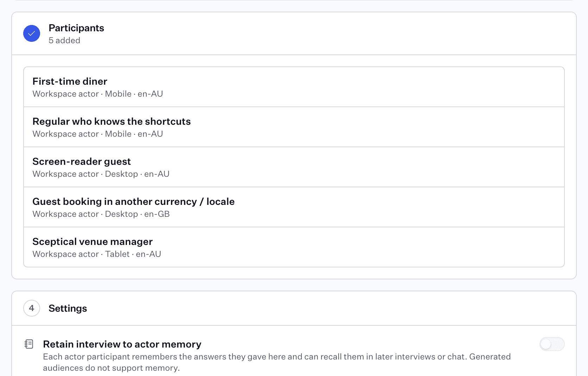This screenshot has height=376, width=588.
Task: Select the Screen-reader guest participant
Action: [294, 167]
